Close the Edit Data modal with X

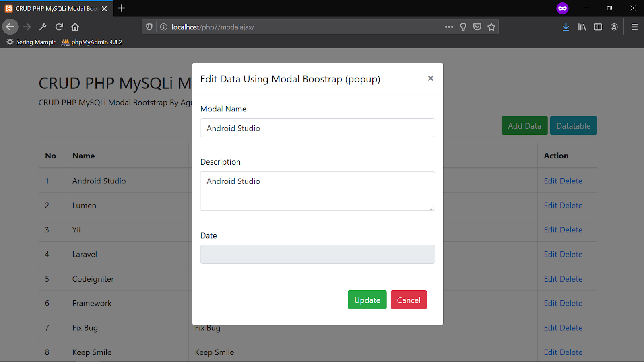[431, 78]
